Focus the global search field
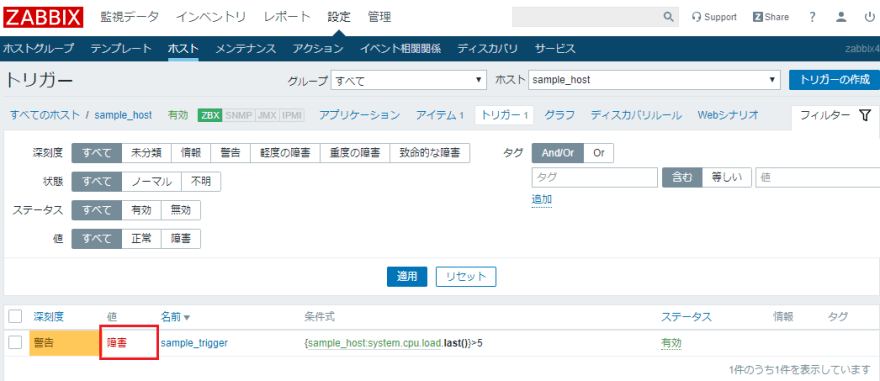Viewport: 880px width, 381px height. [x=587, y=17]
